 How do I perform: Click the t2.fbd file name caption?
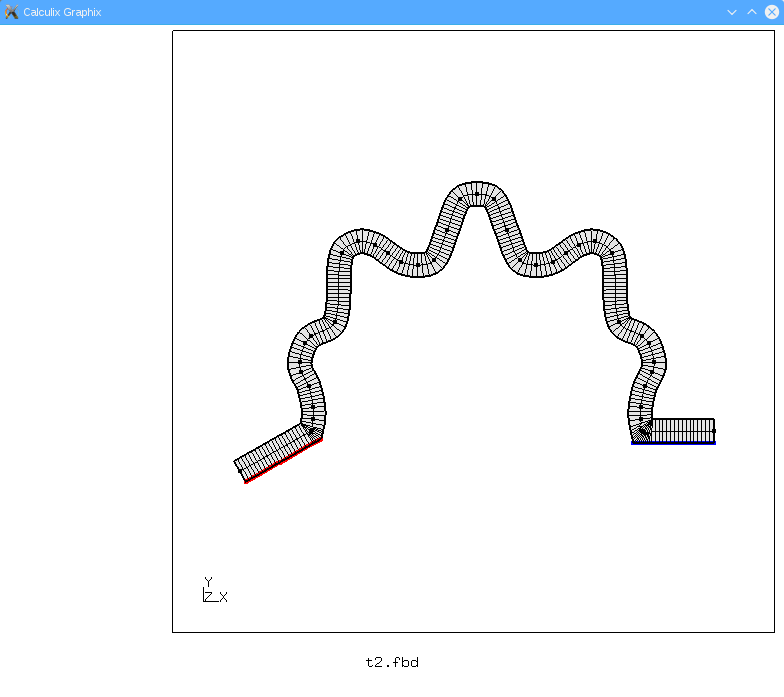pos(392,662)
